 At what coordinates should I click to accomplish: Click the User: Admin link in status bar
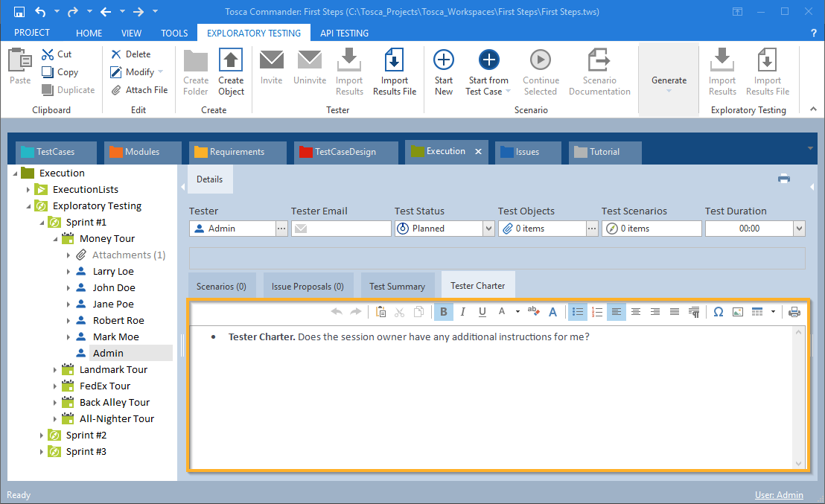click(x=779, y=495)
